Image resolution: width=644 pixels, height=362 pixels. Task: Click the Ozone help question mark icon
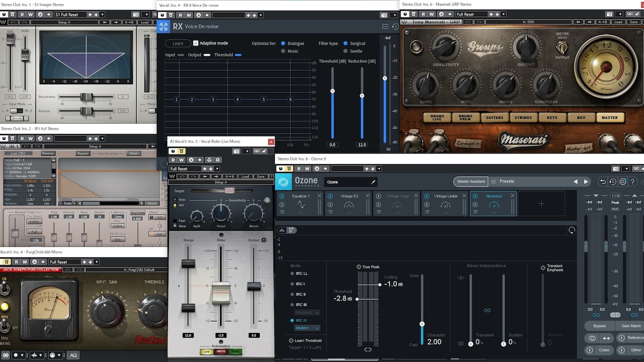(x=633, y=182)
